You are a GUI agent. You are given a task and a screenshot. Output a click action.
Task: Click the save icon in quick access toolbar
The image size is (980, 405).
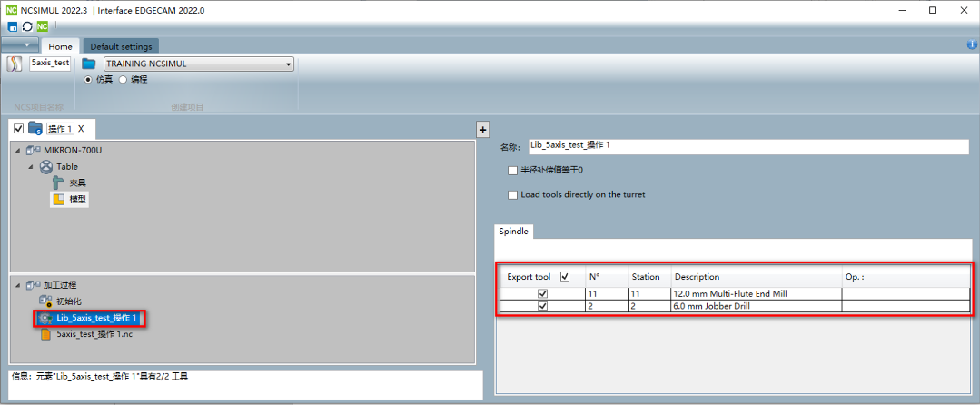(x=13, y=26)
